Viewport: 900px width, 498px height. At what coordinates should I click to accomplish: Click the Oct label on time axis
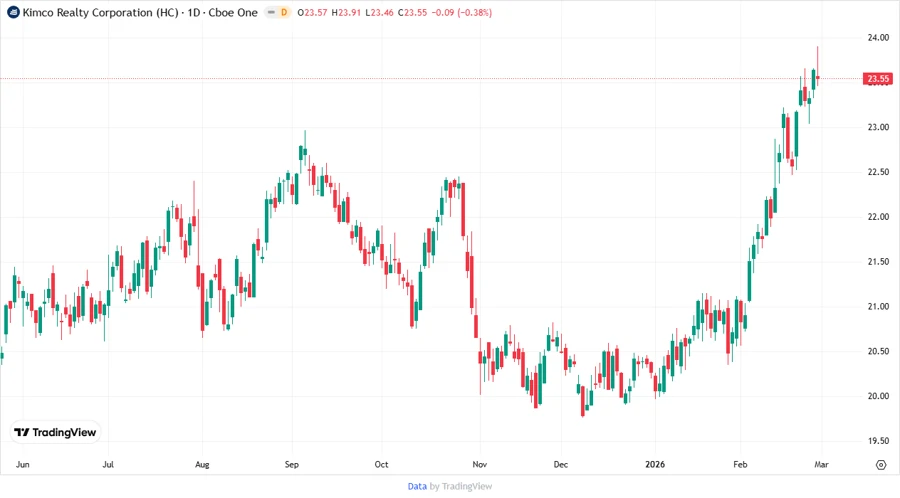click(x=381, y=465)
